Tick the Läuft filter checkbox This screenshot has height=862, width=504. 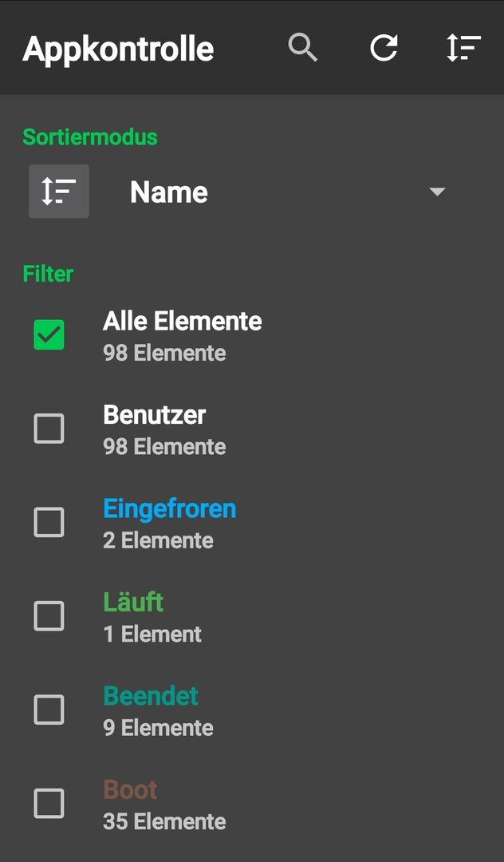49,615
